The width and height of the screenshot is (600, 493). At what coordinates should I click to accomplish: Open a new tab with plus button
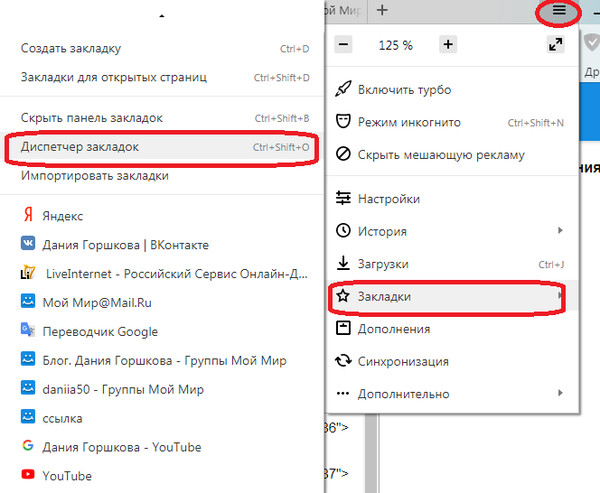382,10
